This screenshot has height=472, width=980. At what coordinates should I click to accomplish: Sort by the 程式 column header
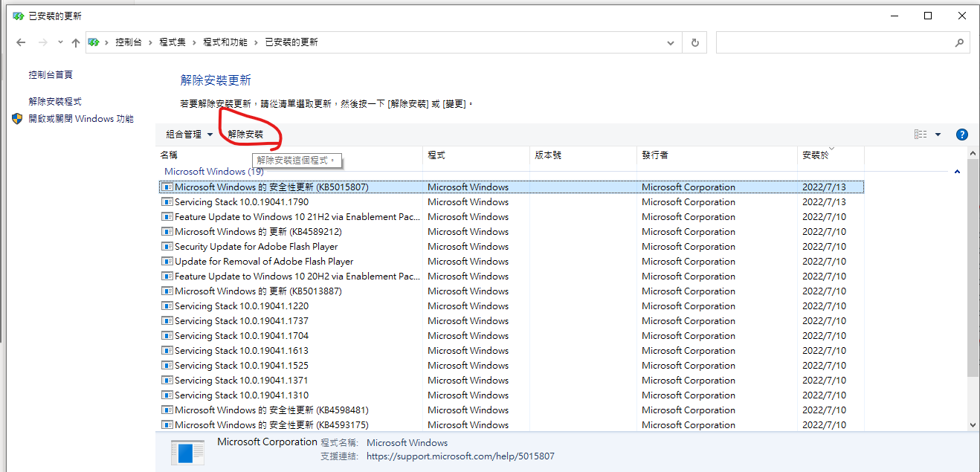click(476, 155)
